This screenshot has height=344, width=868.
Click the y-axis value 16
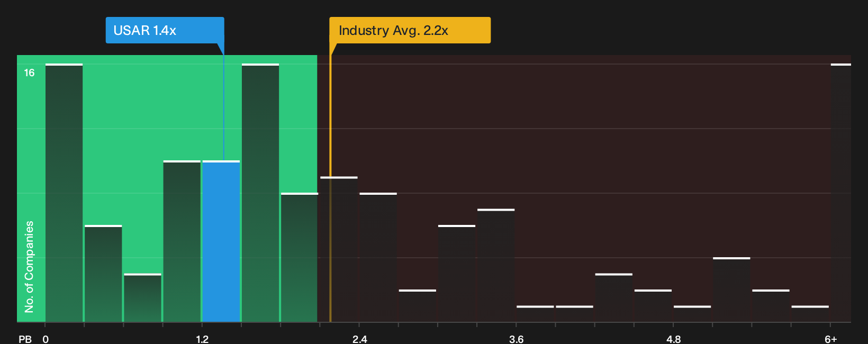pyautogui.click(x=29, y=73)
